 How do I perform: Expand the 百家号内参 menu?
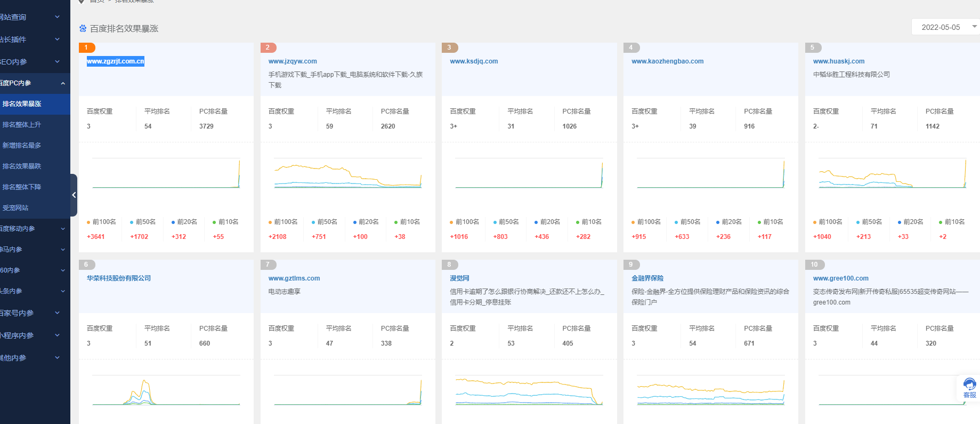[x=35, y=313]
